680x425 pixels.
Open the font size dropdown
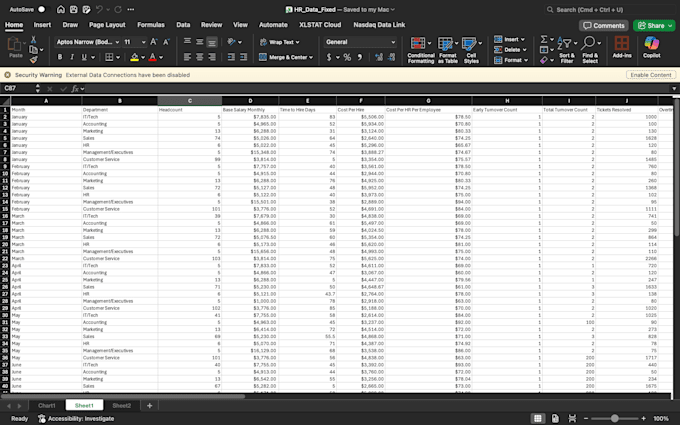pos(144,42)
